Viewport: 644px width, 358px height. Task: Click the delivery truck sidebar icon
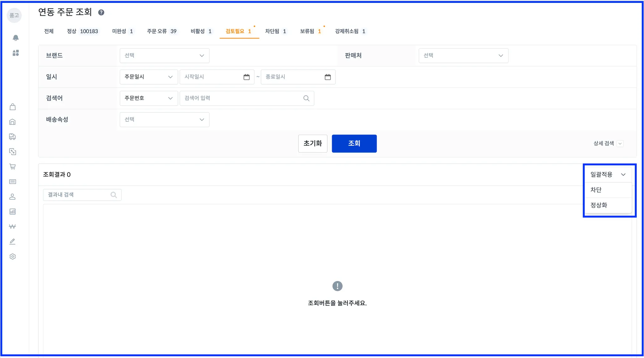[x=13, y=137]
